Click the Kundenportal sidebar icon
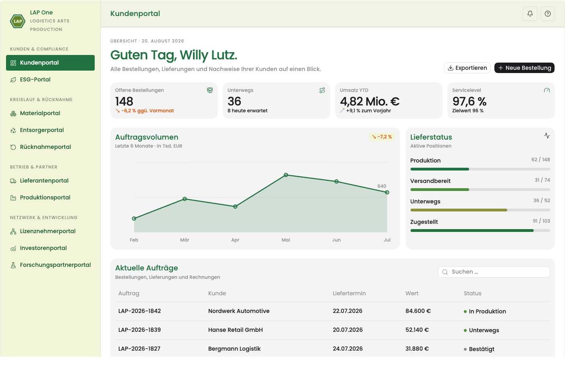Viewport: 565px width, 392px height. (13, 63)
